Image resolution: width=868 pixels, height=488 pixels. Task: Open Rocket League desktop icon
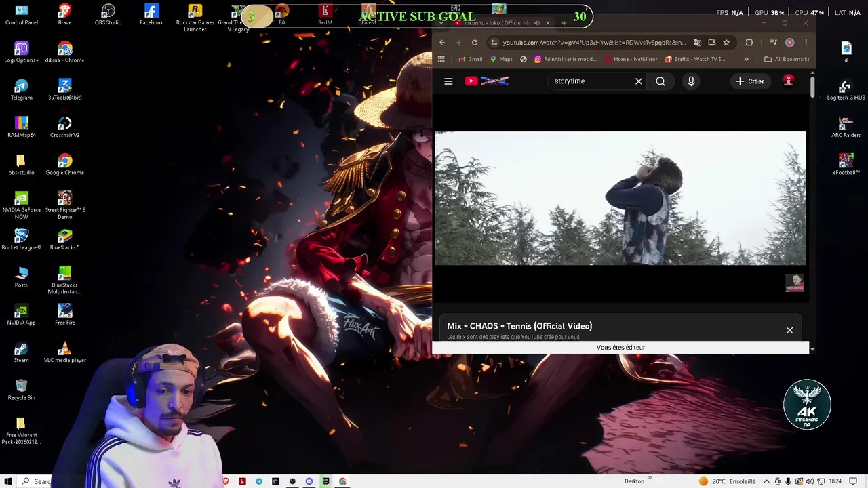click(x=21, y=240)
